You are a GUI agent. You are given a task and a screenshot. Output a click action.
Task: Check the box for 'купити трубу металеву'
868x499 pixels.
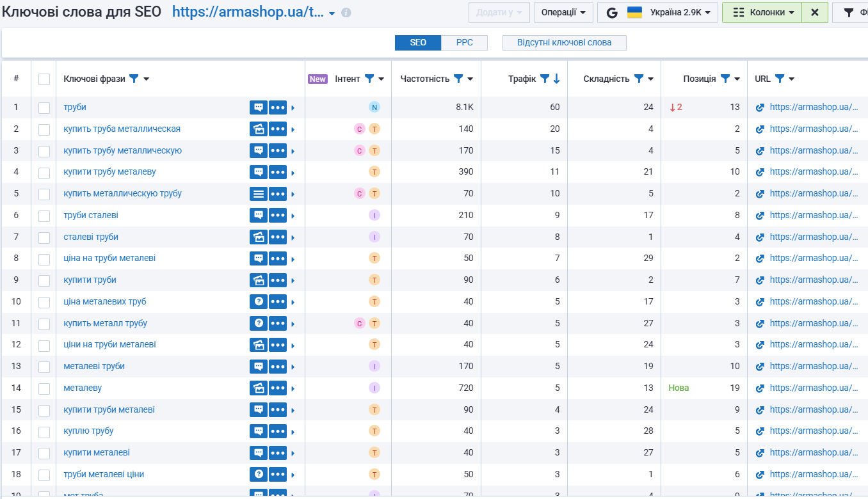[44, 173]
